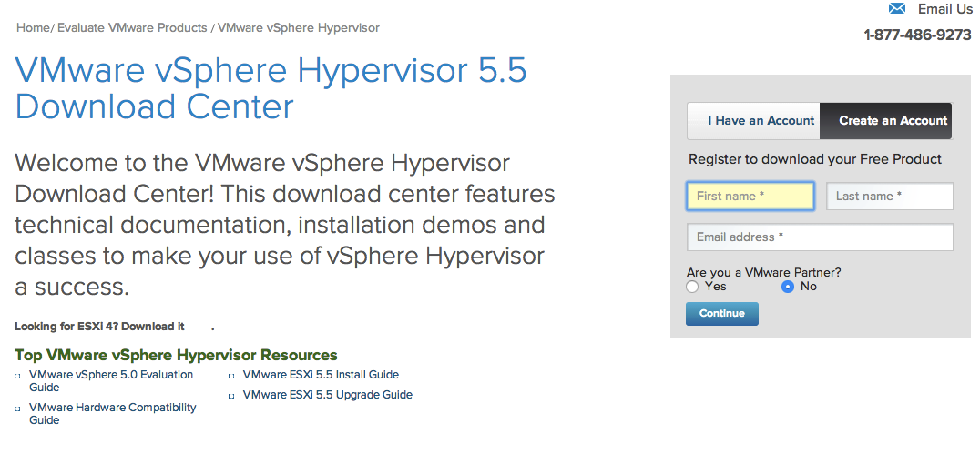Open VMware ESXi 5.5 Upgrade Guide

pyautogui.click(x=327, y=395)
